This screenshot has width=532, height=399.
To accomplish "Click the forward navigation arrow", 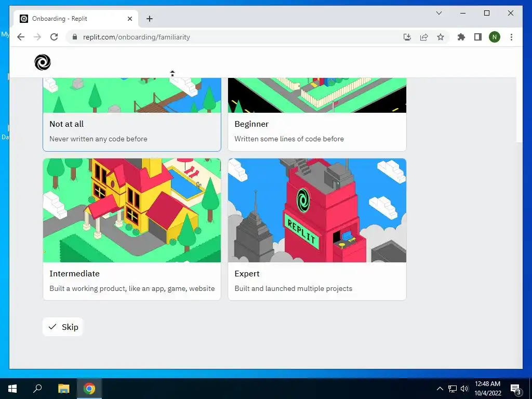I will 37,37.
